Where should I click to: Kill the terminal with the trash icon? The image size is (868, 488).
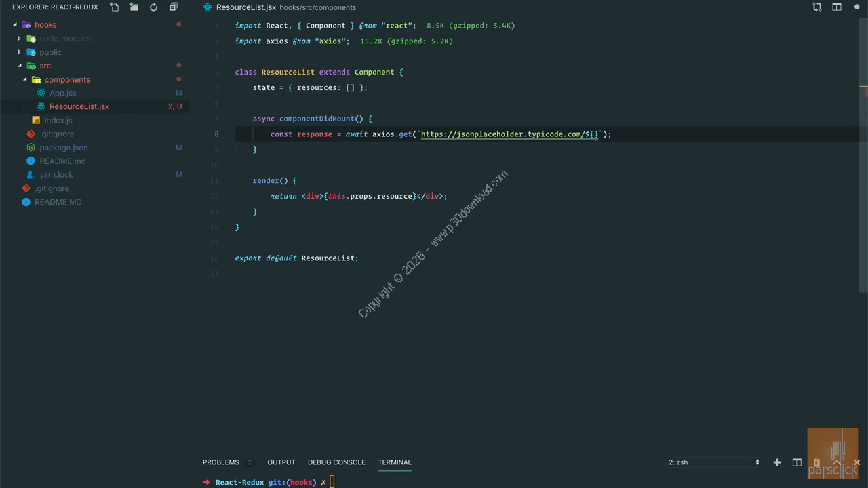[x=816, y=462]
